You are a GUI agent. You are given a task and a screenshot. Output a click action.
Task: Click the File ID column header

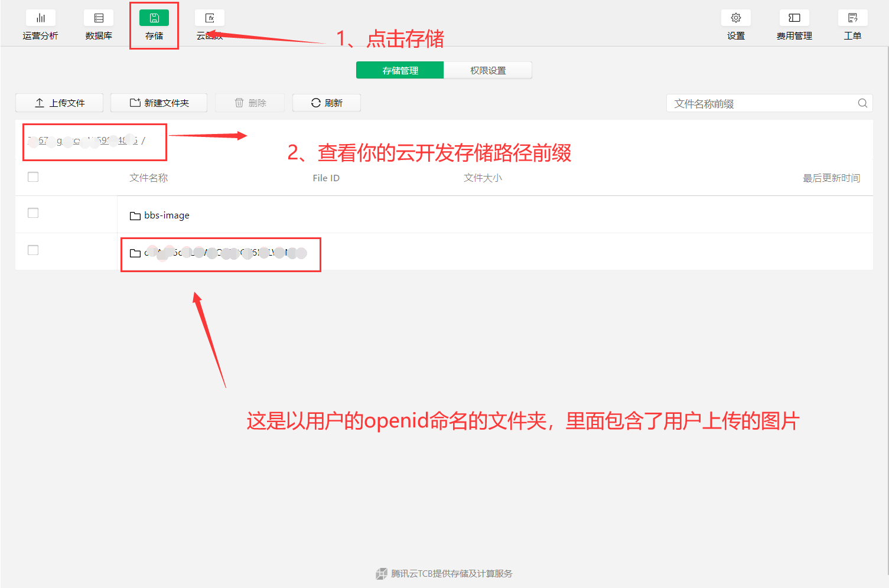click(326, 178)
